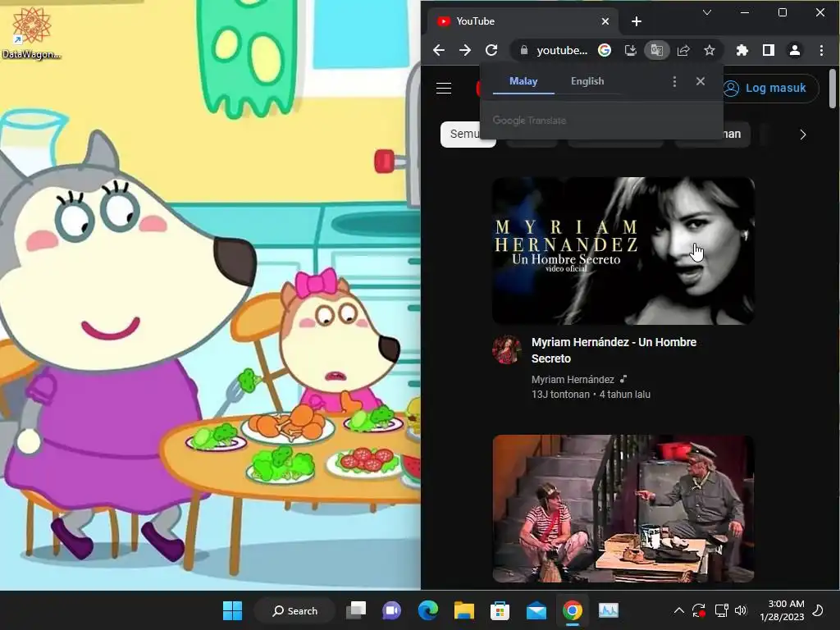The height and width of the screenshot is (630, 840).
Task: Open Windows Start menu
Action: point(232,610)
